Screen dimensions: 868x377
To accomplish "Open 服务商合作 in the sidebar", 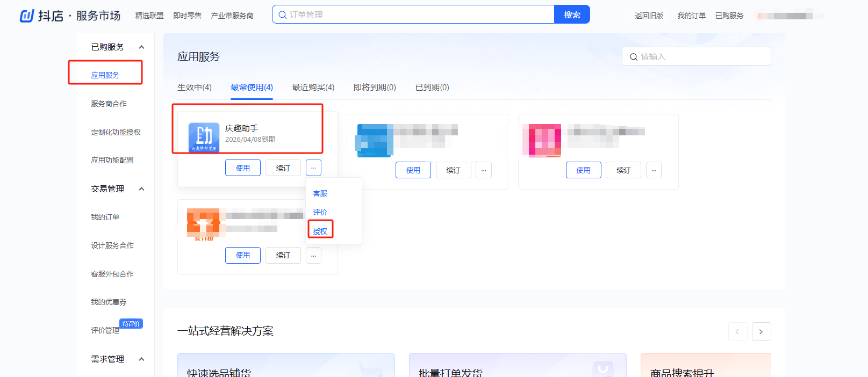I will click(x=109, y=104).
